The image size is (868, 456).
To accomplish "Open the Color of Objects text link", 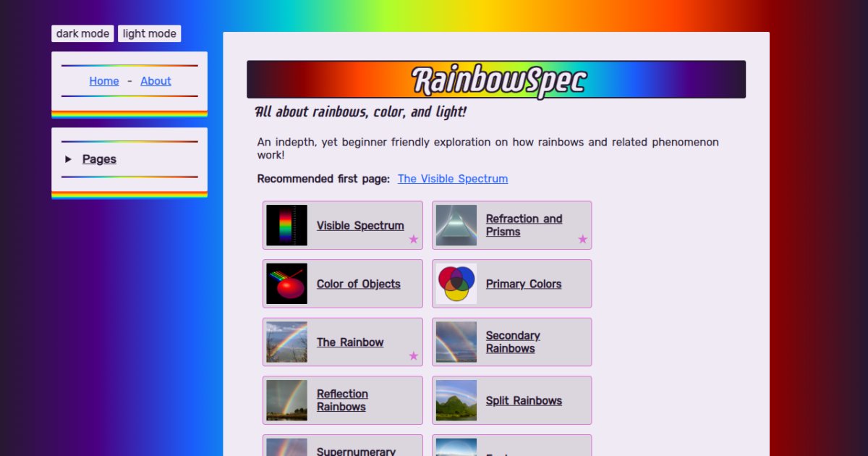I will [x=358, y=284].
